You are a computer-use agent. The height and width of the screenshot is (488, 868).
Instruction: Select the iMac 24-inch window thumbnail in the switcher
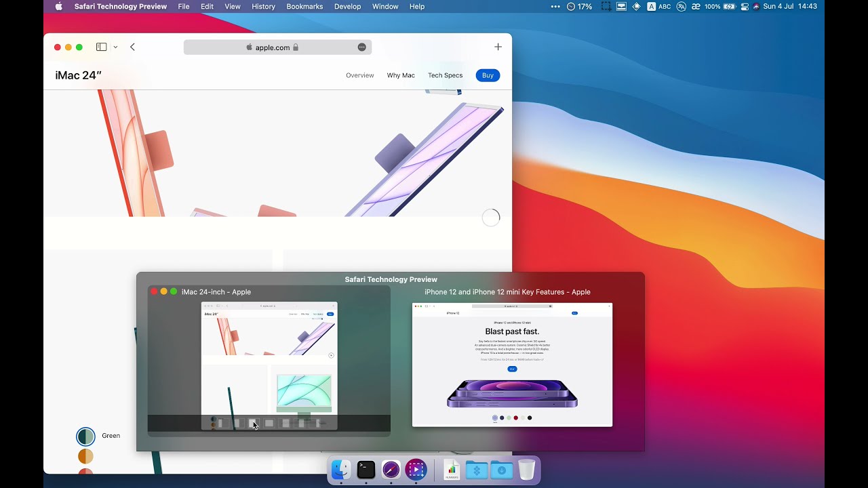269,366
